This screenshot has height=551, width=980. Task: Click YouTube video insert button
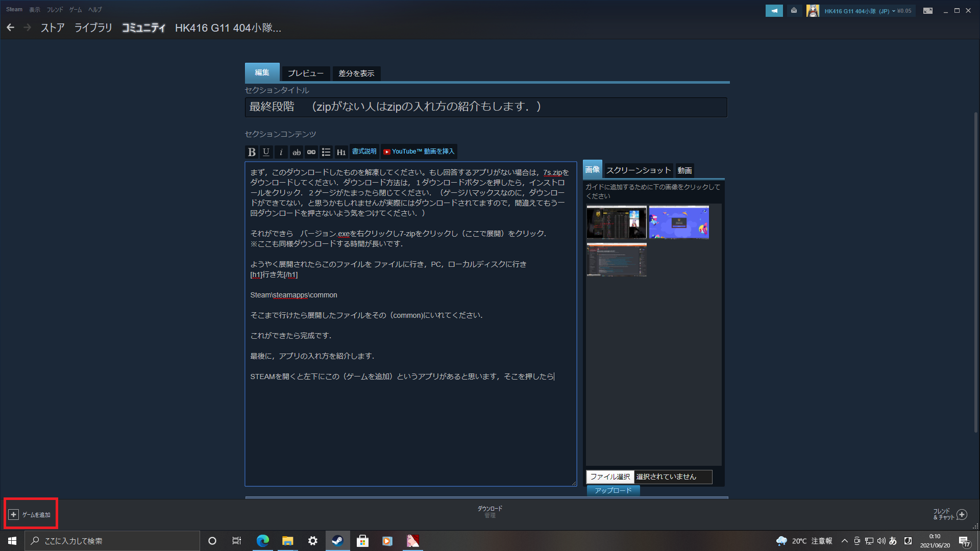pyautogui.click(x=419, y=152)
